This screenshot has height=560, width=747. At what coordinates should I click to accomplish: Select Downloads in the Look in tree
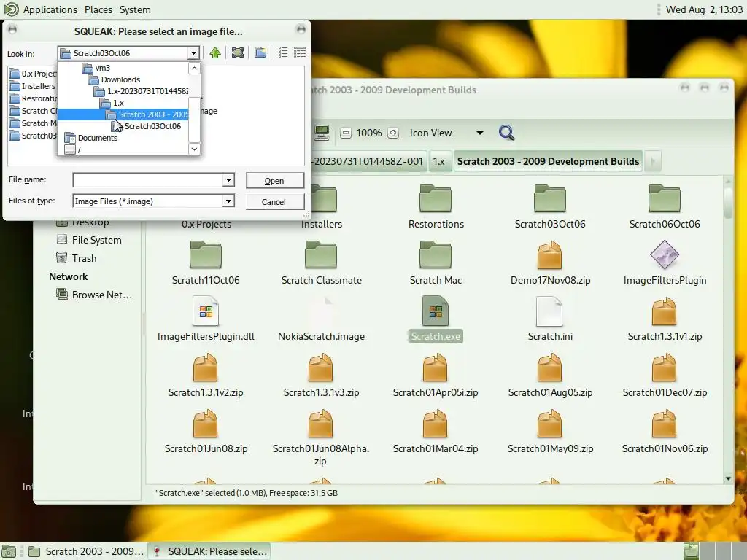[120, 79]
